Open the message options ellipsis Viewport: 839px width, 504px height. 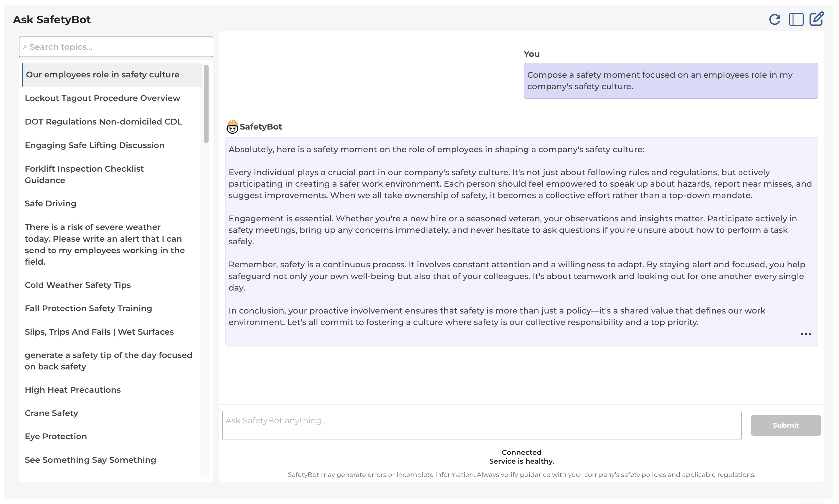pos(805,334)
